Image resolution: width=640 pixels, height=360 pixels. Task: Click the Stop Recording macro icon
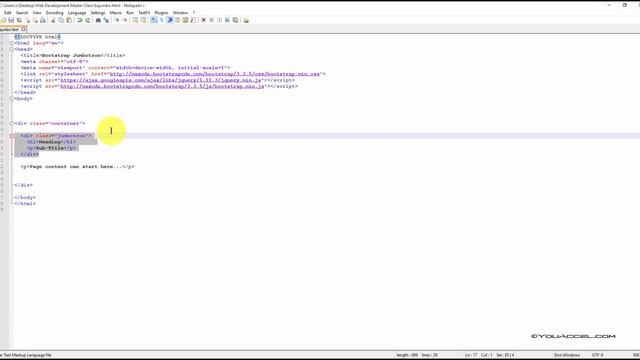click(212, 20)
